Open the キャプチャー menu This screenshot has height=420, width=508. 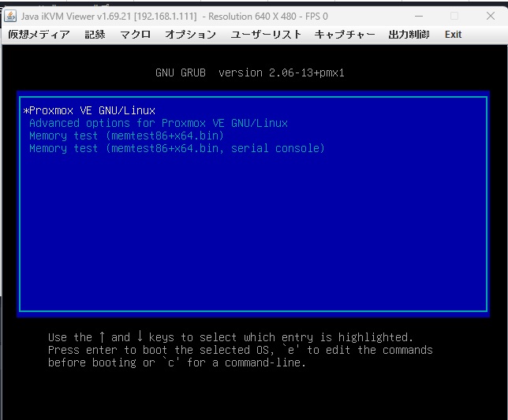tap(345, 35)
